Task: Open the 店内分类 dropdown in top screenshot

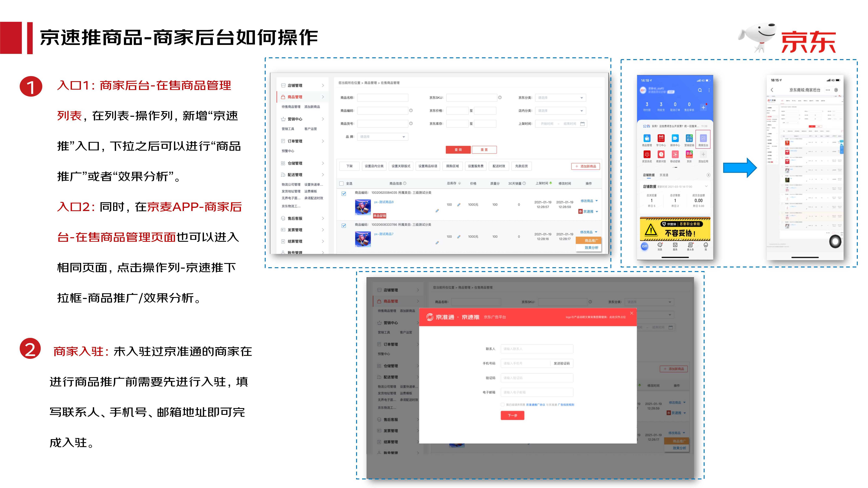Action: point(560,111)
